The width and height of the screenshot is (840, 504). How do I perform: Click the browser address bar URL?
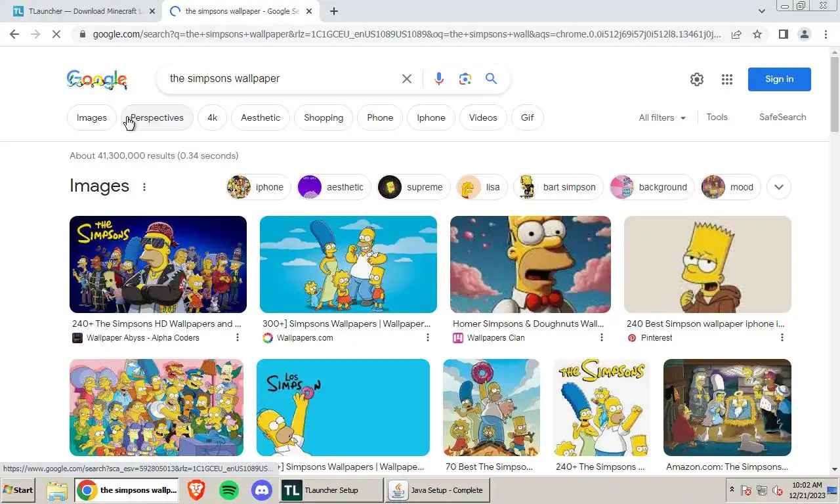tap(407, 34)
